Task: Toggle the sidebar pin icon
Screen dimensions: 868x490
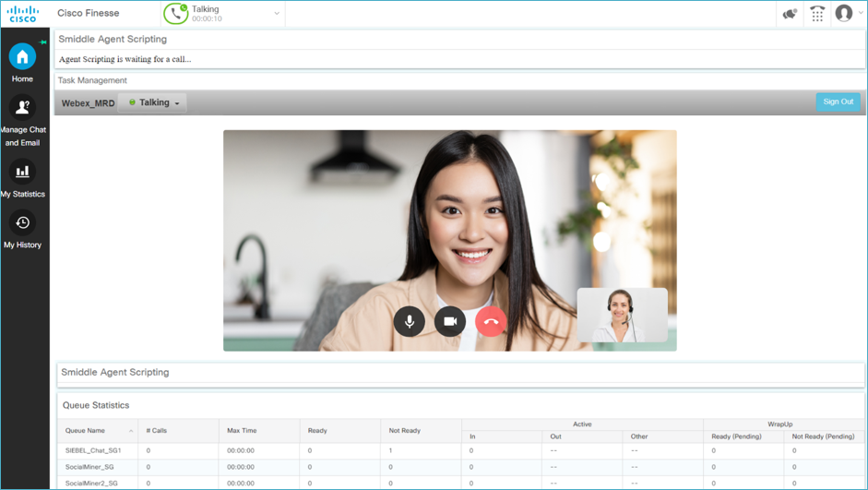Action: [x=42, y=42]
